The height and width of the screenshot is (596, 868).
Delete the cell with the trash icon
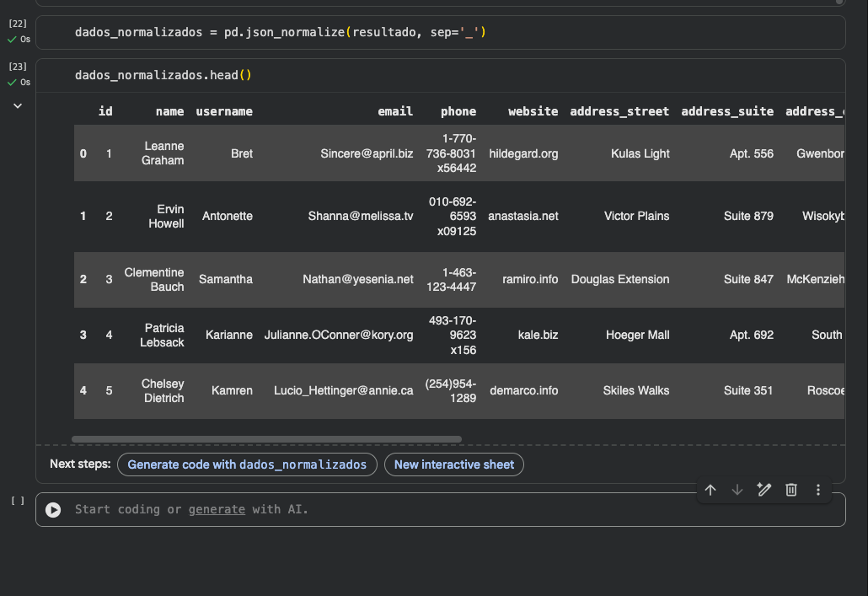pos(791,490)
